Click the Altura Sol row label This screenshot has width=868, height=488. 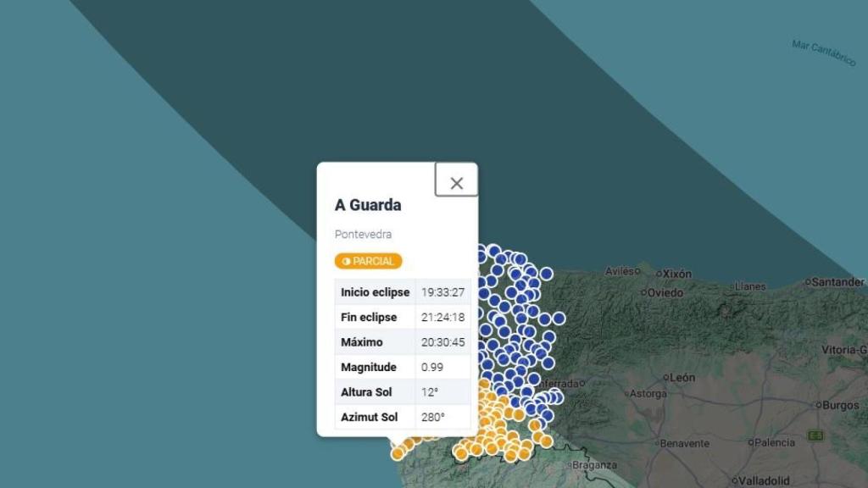[366, 391]
